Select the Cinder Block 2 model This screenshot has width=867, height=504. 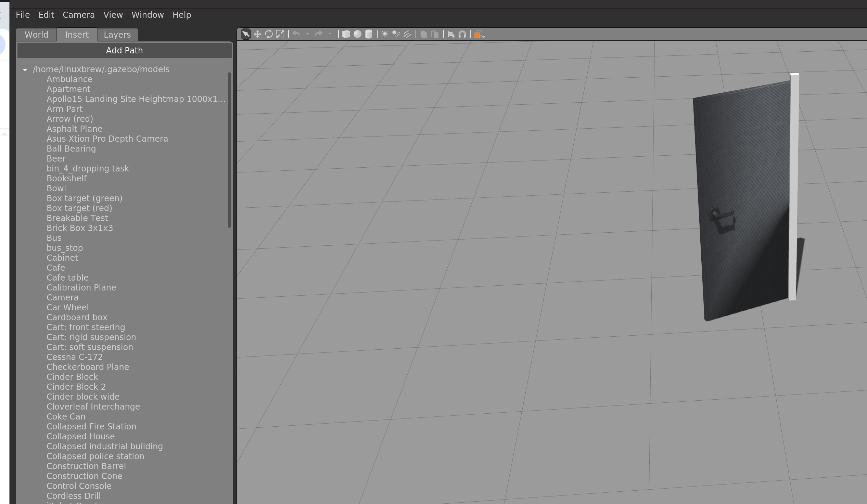[76, 387]
